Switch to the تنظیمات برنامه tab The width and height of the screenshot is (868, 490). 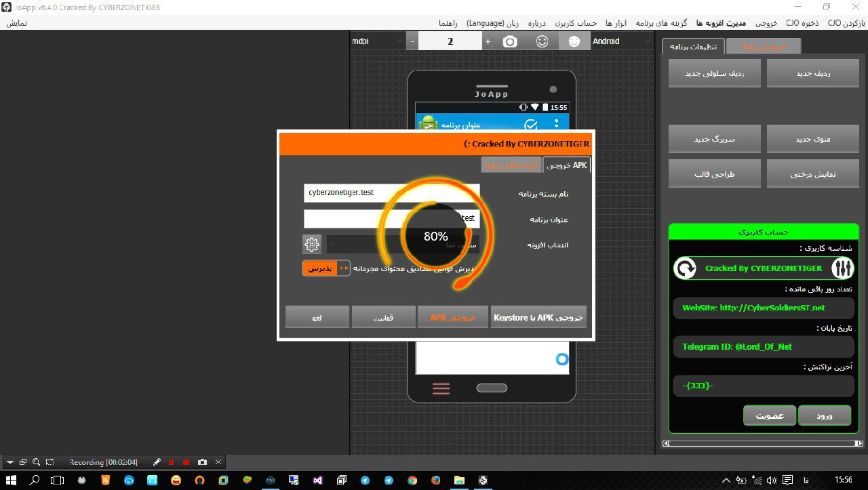pyautogui.click(x=694, y=46)
